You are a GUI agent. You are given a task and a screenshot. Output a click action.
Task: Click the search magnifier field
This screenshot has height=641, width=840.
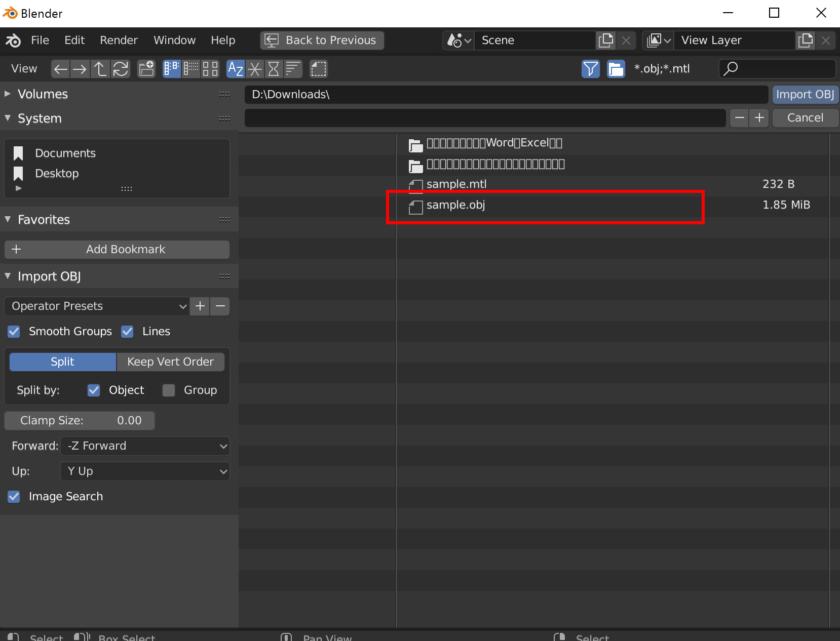[777, 69]
